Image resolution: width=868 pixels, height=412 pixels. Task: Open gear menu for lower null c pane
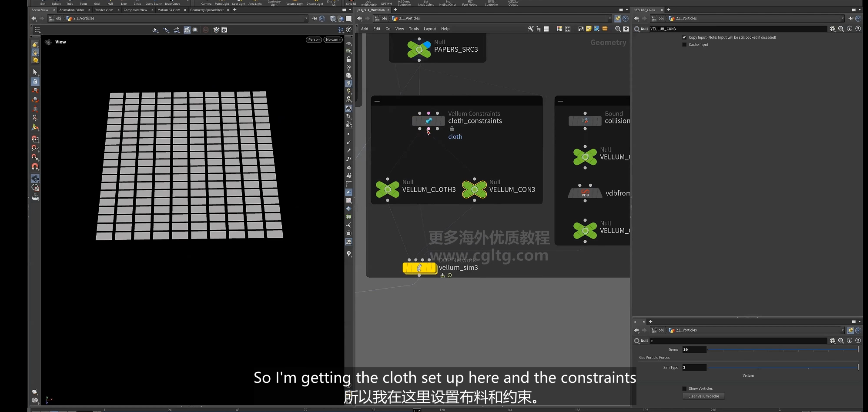pyautogui.click(x=833, y=341)
